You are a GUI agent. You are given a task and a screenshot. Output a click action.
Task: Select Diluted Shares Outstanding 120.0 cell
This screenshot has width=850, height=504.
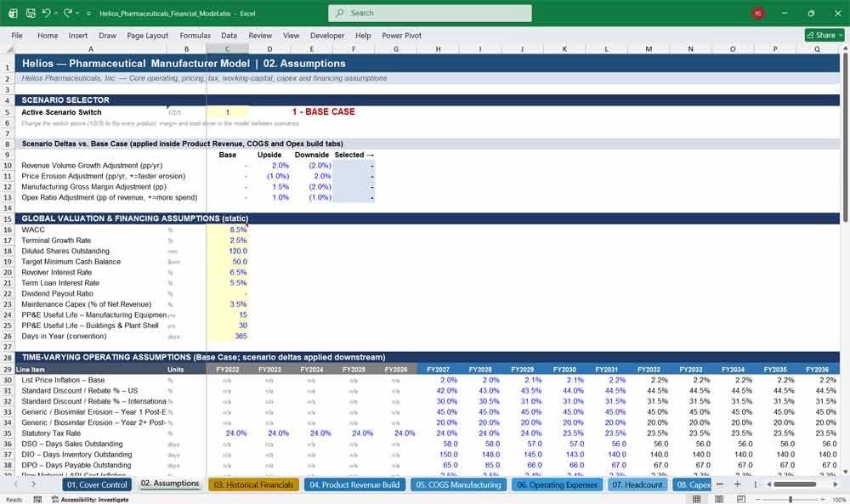coord(227,251)
